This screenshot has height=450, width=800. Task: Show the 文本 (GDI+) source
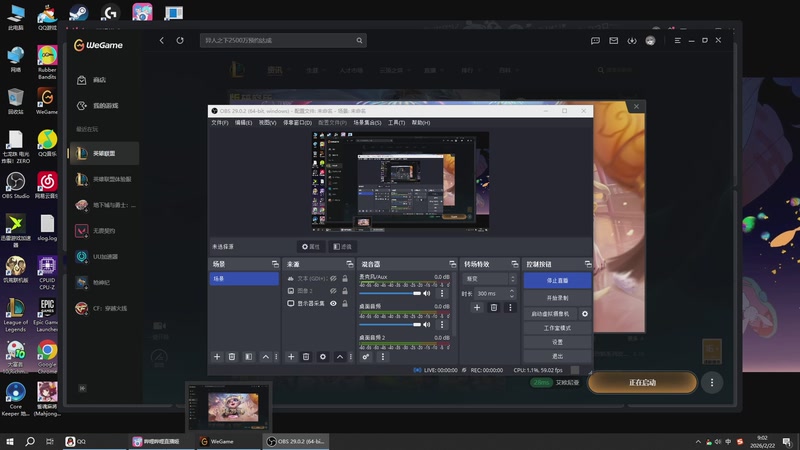pyautogui.click(x=333, y=279)
